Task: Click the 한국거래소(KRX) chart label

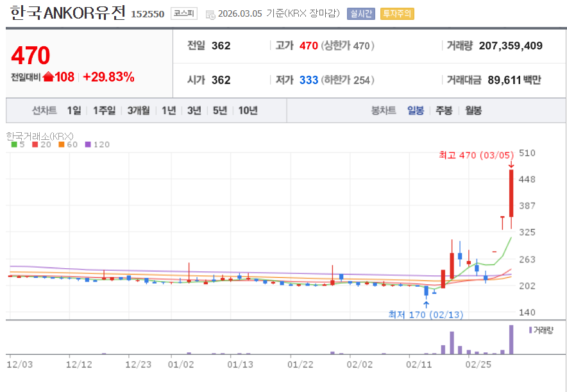Action: click(x=40, y=136)
